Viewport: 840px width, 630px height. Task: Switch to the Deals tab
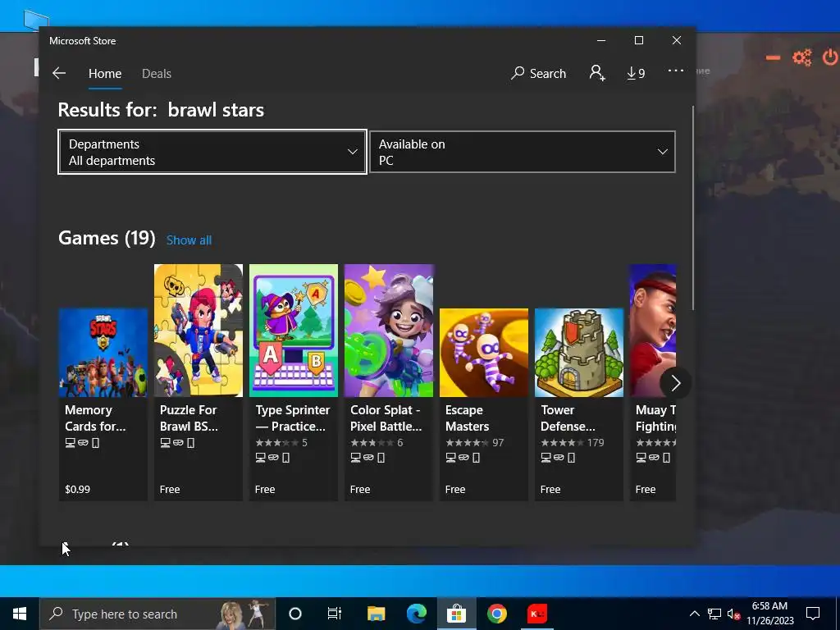click(x=157, y=73)
